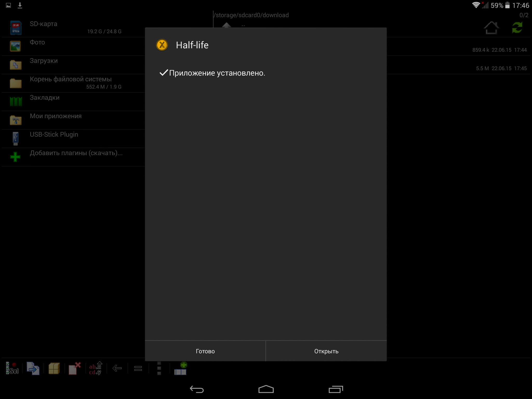This screenshot has height=399, width=532.
Task: Open the Фото entry
Action: (x=74, y=46)
